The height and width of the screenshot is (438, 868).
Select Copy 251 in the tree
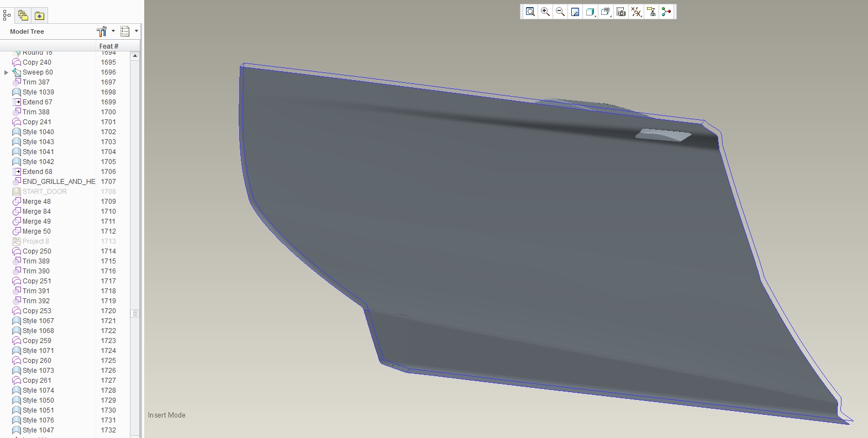point(37,281)
